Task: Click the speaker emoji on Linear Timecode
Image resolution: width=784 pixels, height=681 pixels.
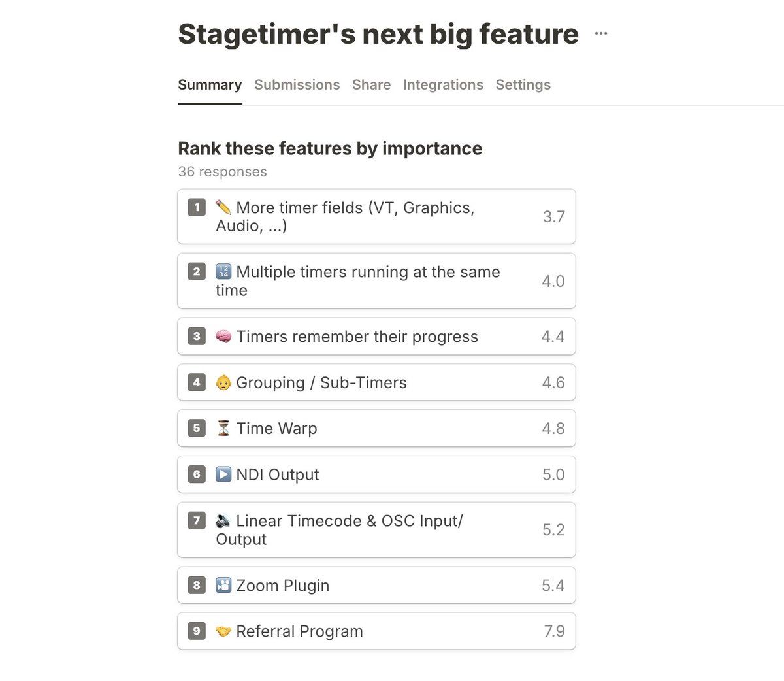Action: [223, 521]
